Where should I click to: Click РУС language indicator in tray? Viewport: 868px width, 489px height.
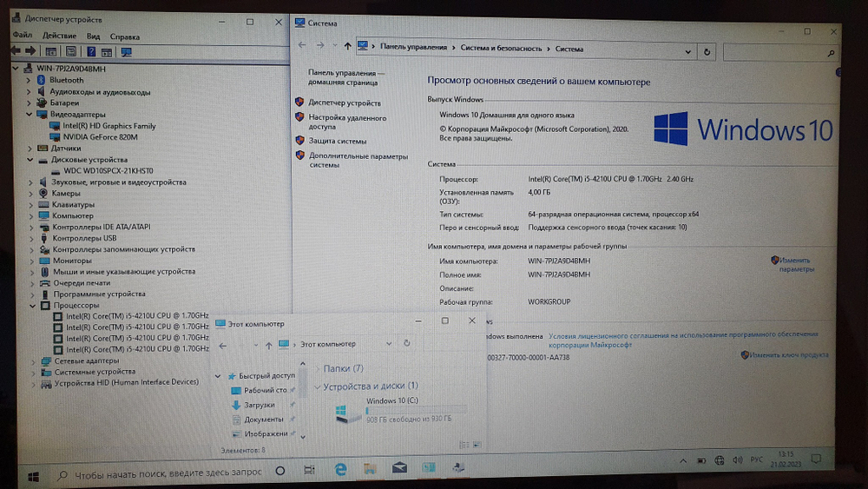click(x=756, y=459)
